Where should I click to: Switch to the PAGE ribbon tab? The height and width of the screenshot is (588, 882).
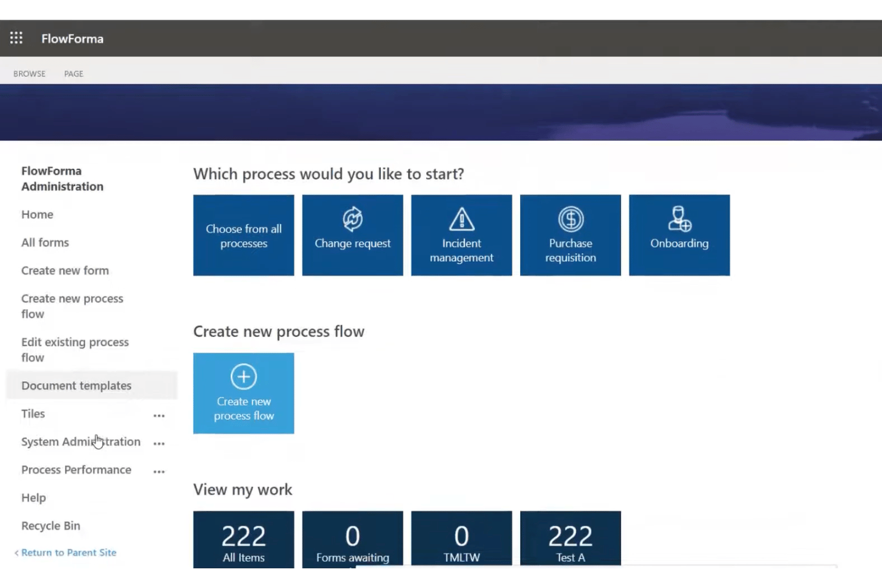pos(74,74)
